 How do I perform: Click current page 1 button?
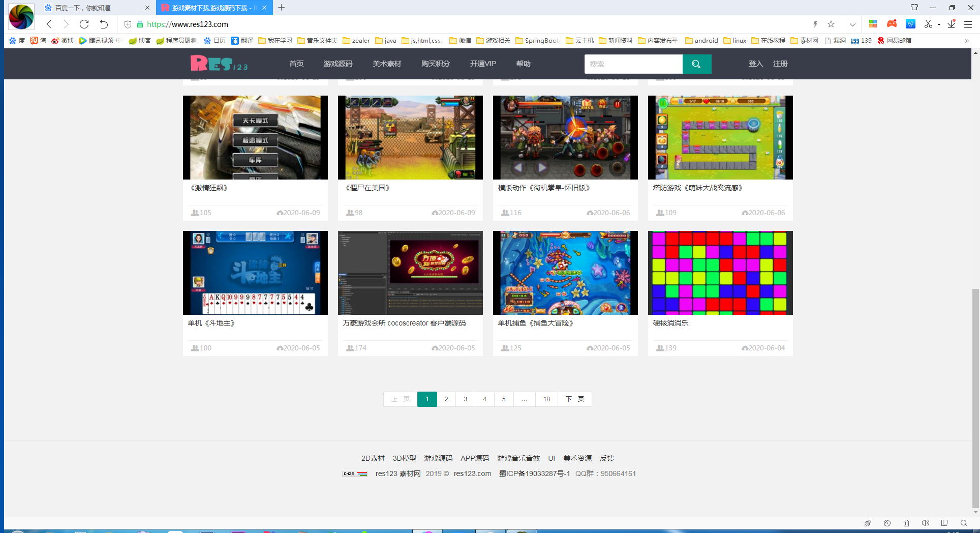click(427, 399)
